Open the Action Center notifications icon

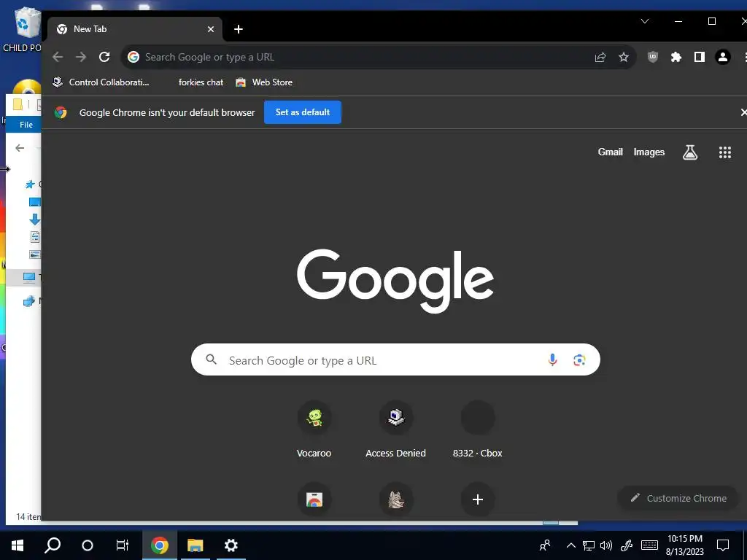click(x=723, y=545)
